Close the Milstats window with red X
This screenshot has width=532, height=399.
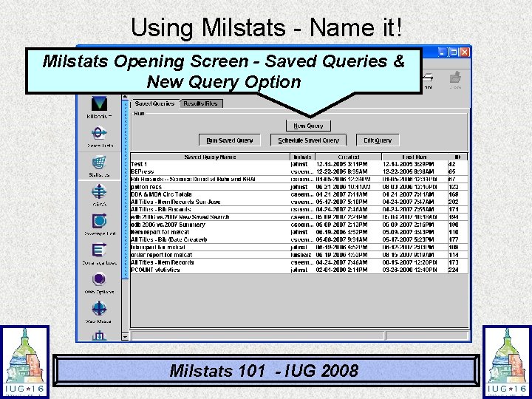pyautogui.click(x=465, y=52)
